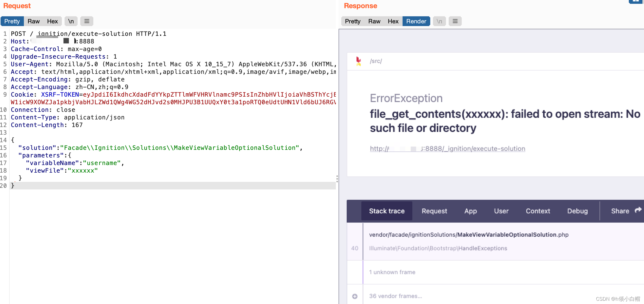Open the Ignition Debug tab

click(x=577, y=211)
